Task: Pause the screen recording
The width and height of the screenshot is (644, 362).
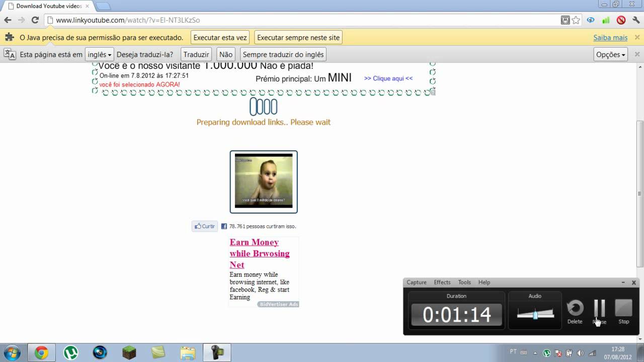Action: (599, 312)
